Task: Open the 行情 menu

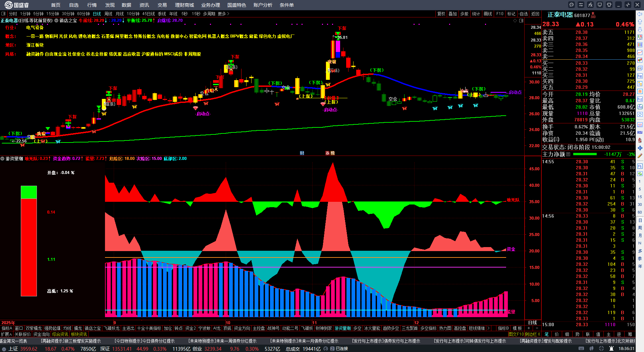Action: coord(92,5)
